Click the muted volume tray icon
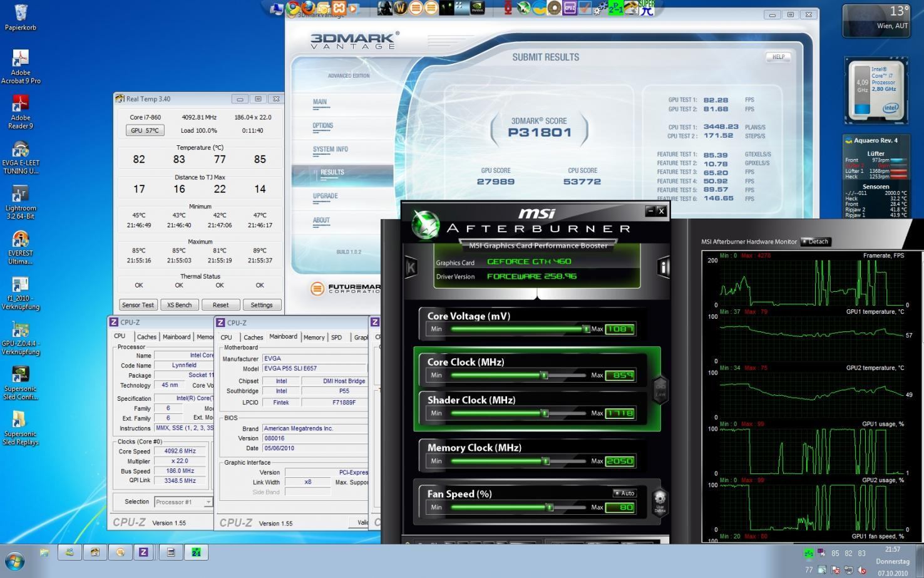The height and width of the screenshot is (578, 924). pos(863,570)
